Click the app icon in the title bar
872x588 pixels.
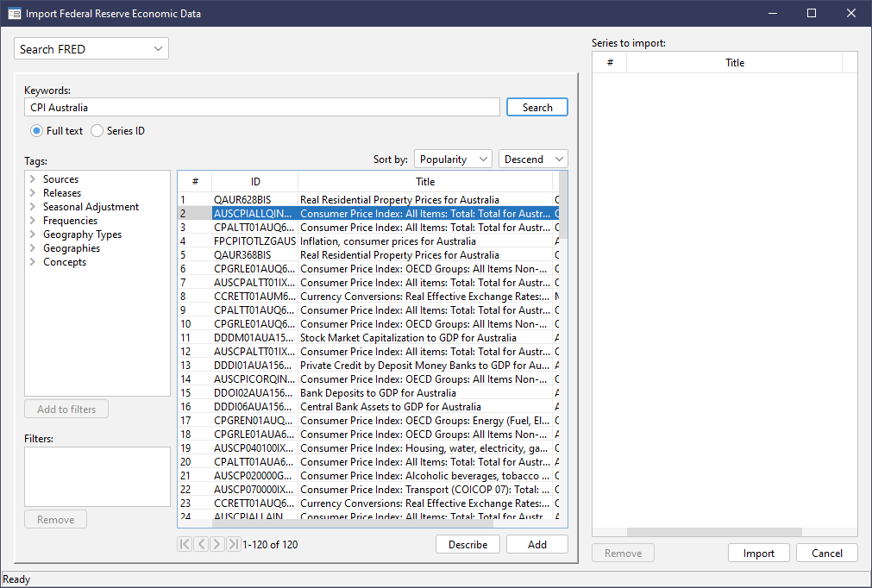click(15, 13)
